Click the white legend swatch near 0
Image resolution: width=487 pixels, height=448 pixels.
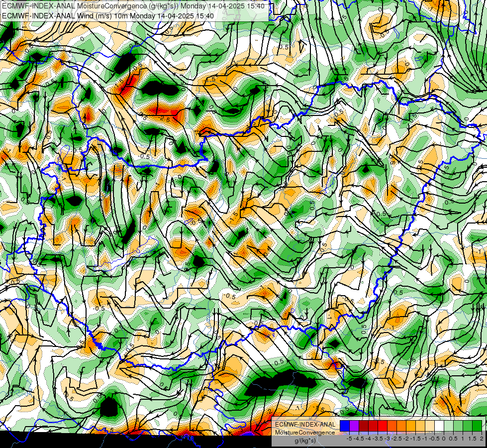tap(439, 426)
